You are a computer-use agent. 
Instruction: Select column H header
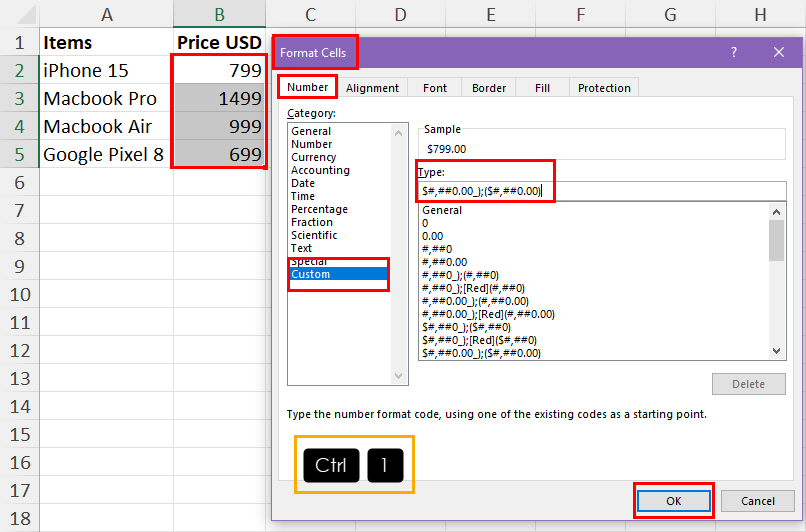click(760, 14)
